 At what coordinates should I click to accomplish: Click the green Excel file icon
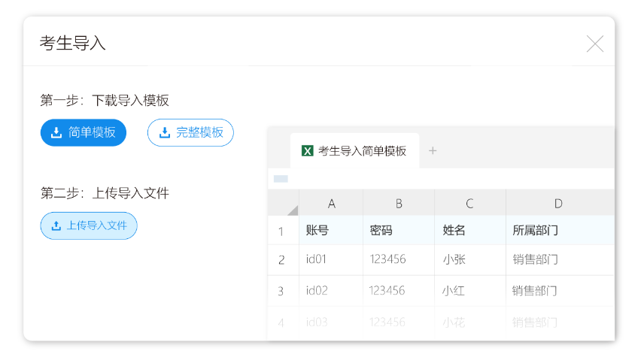coord(307,150)
